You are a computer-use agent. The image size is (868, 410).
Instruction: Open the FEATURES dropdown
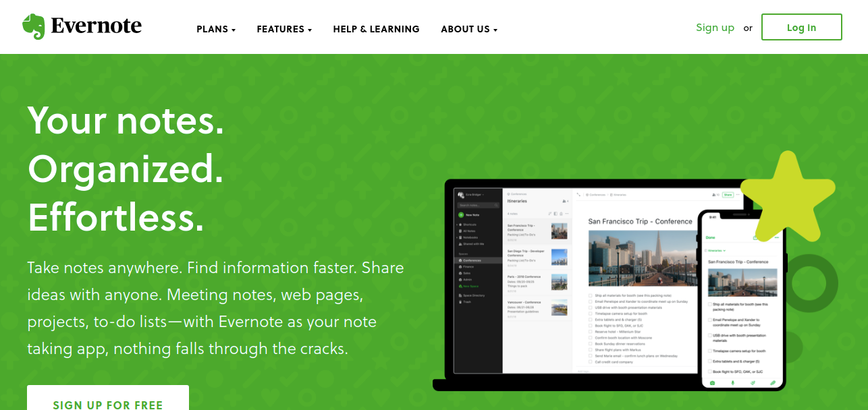[284, 29]
